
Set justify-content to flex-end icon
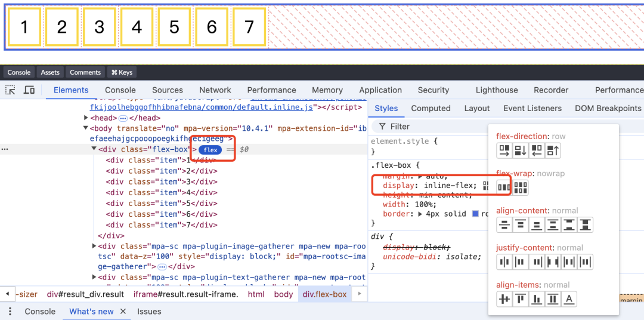point(537,262)
